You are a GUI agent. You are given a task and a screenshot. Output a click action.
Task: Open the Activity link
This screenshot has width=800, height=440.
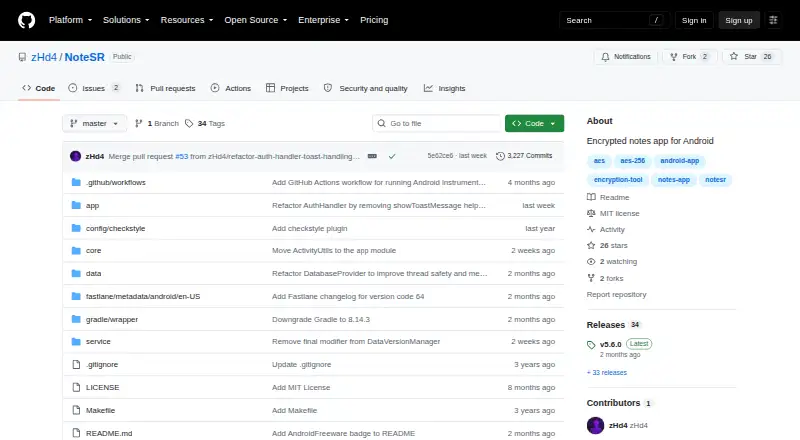point(606,230)
